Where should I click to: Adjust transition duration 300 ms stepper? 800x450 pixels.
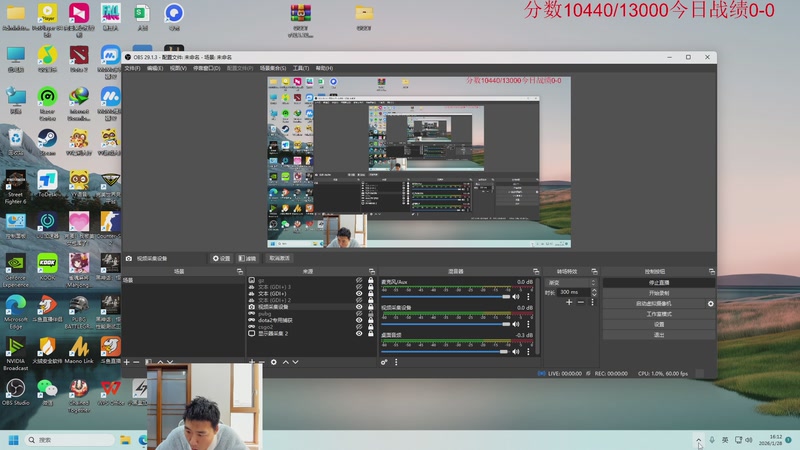click(x=594, y=292)
